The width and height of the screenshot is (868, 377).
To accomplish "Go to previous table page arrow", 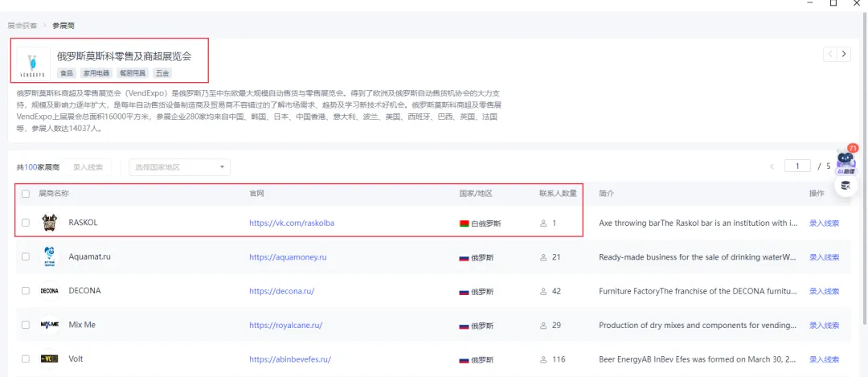I will (772, 166).
